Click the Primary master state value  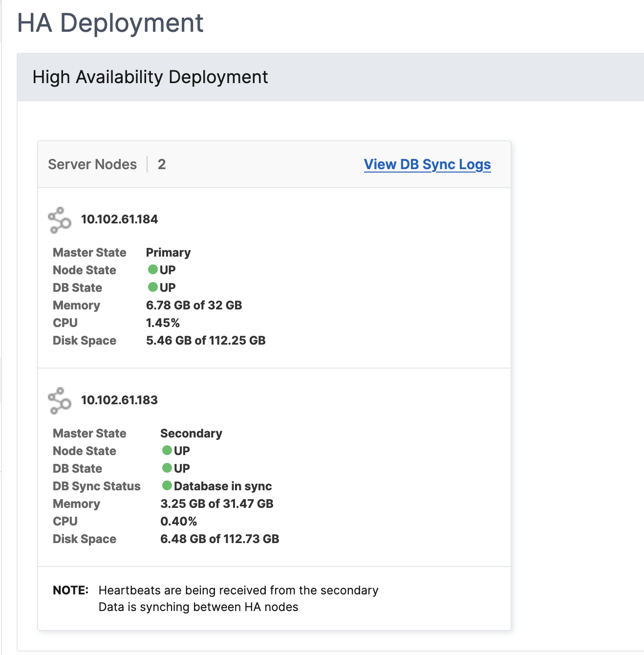pyautogui.click(x=168, y=253)
